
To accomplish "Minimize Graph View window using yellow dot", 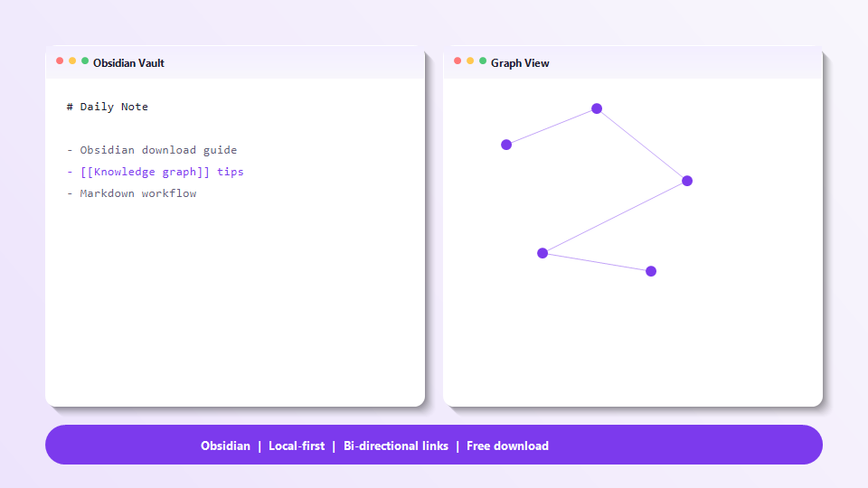I will click(x=470, y=61).
